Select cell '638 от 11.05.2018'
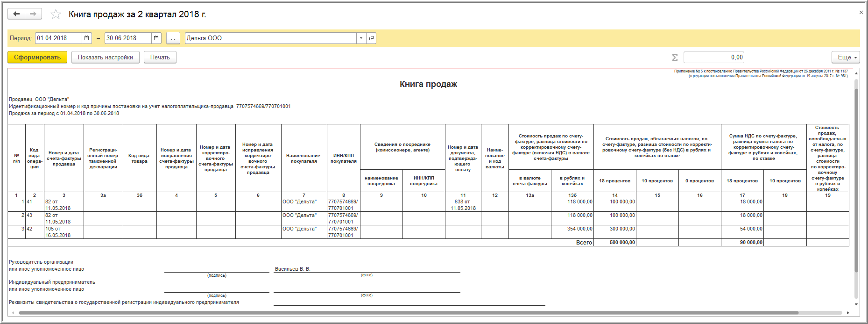This screenshot has width=868, height=324. pos(463,205)
